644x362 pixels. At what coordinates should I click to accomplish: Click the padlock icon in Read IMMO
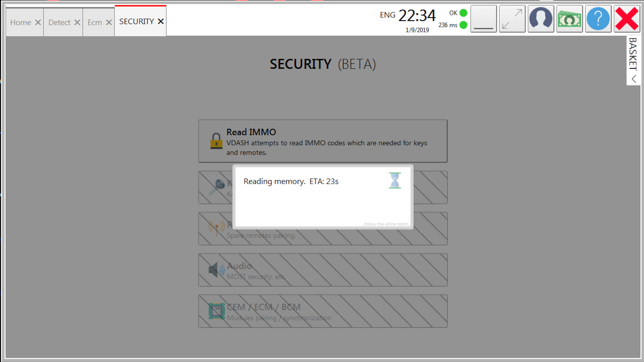tap(216, 141)
